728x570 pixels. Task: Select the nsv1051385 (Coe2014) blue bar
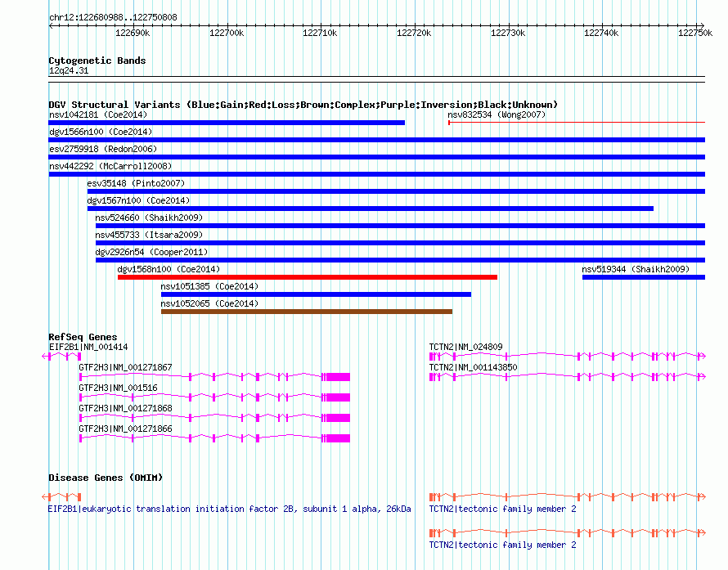(x=316, y=294)
